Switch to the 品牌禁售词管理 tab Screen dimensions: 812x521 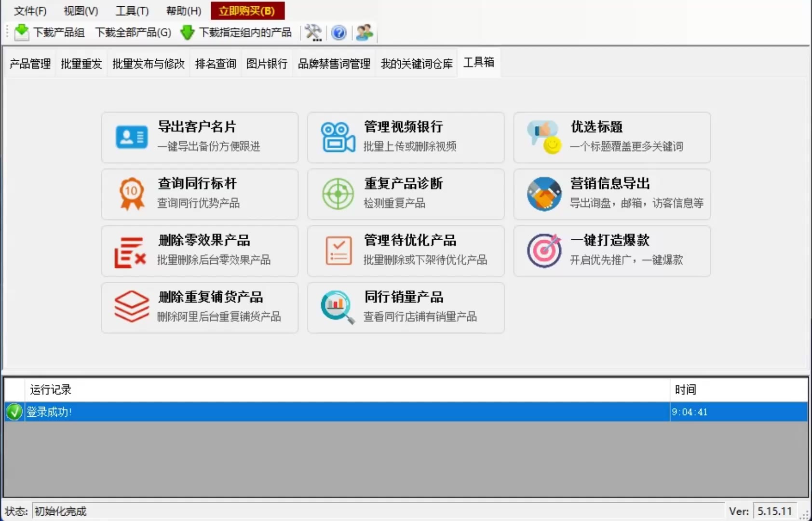tap(334, 64)
